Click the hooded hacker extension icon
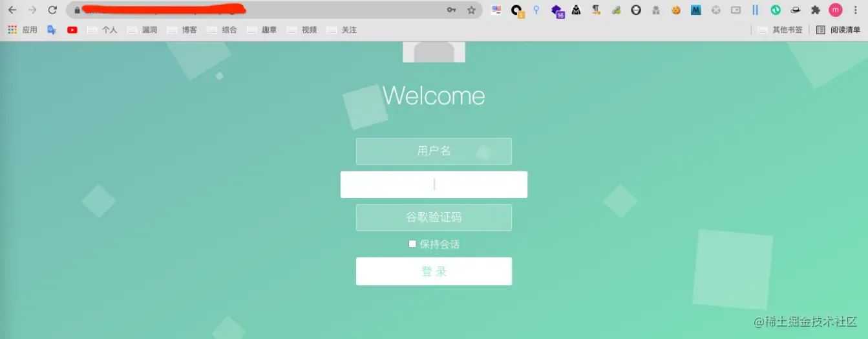 [x=576, y=10]
